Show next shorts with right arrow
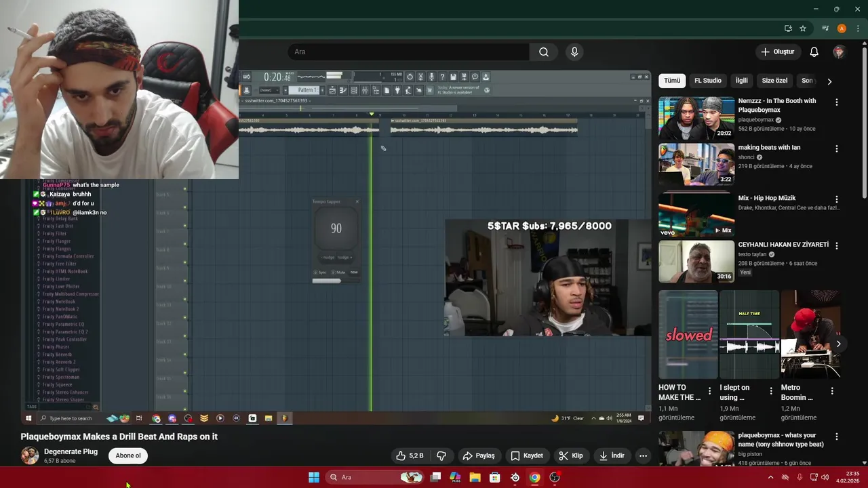 (839, 344)
